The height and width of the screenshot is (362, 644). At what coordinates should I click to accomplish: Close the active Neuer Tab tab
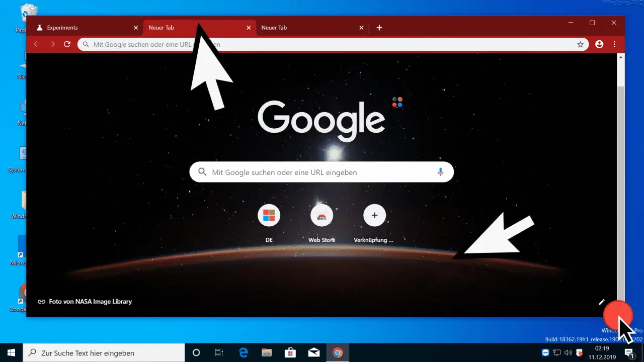click(x=249, y=28)
